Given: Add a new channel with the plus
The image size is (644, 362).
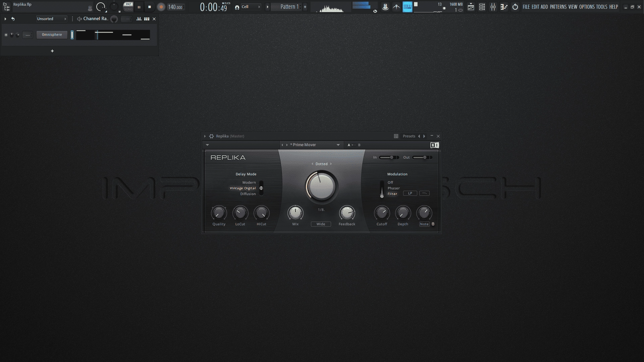Looking at the screenshot, I should (52, 51).
